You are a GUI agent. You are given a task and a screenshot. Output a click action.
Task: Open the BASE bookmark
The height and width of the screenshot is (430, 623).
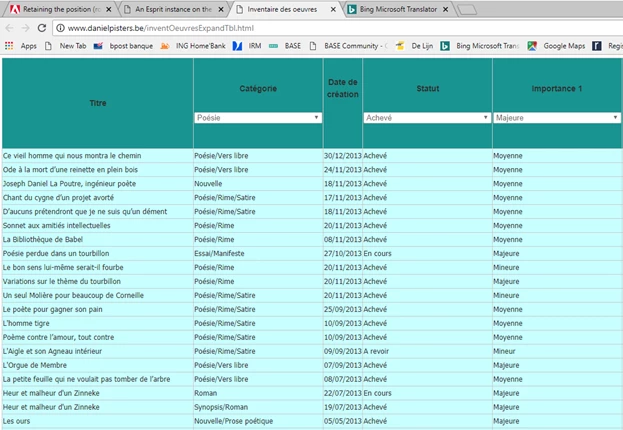(x=285, y=46)
